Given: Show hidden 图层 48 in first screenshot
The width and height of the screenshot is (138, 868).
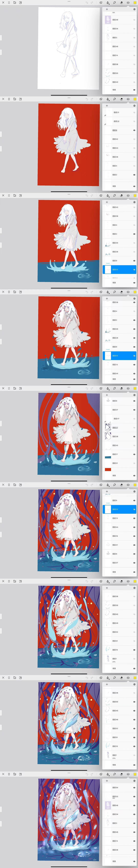Looking at the screenshot, I should [x=134, y=20].
